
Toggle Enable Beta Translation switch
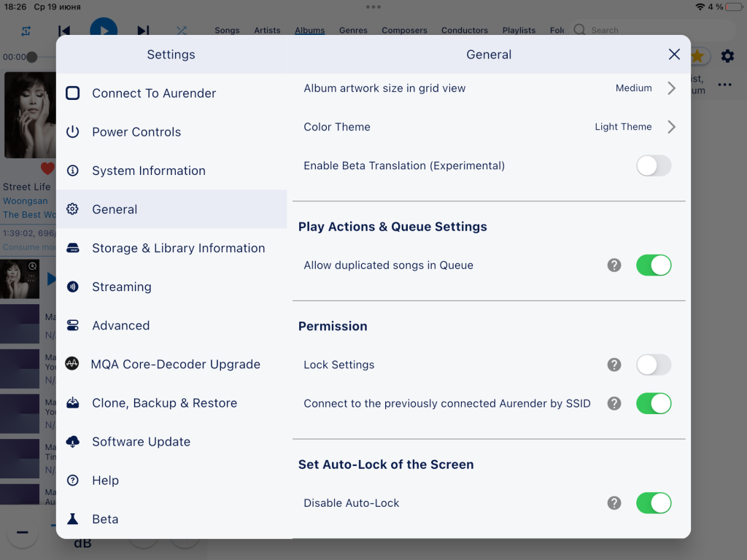pyautogui.click(x=654, y=166)
